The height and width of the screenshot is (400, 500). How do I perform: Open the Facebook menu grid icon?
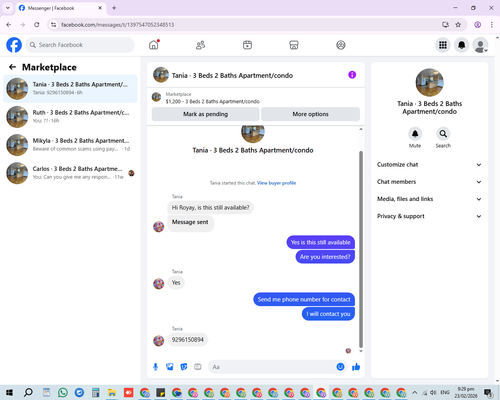(443, 45)
